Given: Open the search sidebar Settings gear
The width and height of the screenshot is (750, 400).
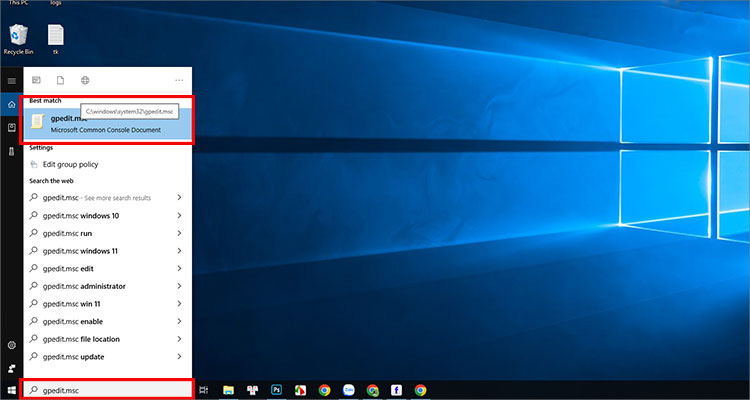Looking at the screenshot, I should tap(12, 345).
